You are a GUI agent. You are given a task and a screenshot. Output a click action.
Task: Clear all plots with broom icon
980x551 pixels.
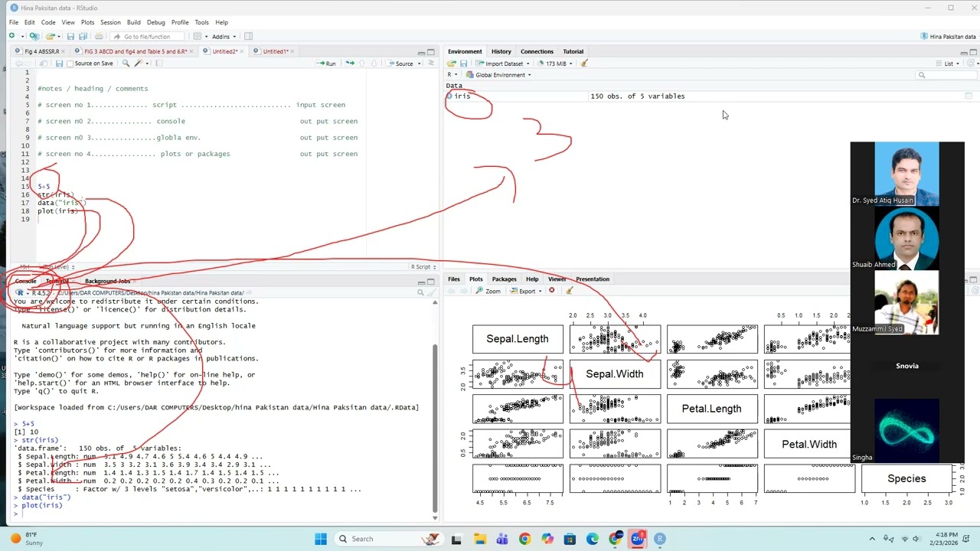coord(569,291)
